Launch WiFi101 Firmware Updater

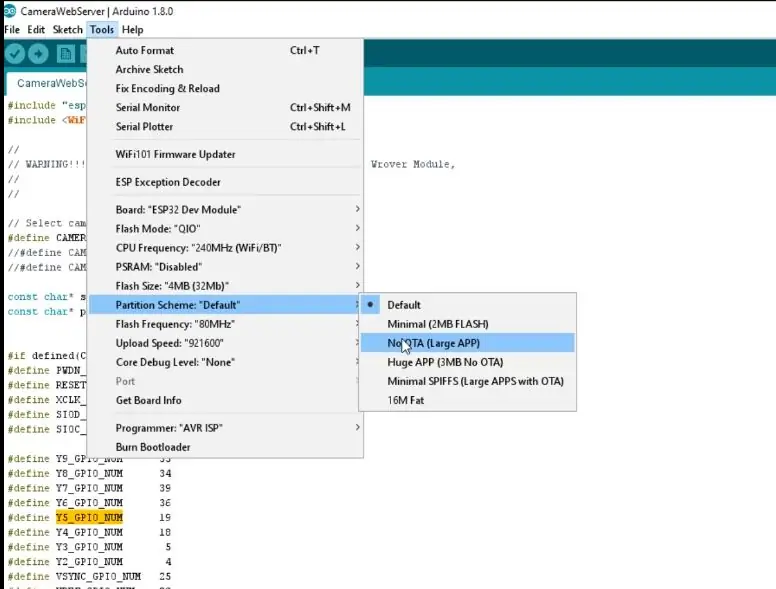click(225, 154)
